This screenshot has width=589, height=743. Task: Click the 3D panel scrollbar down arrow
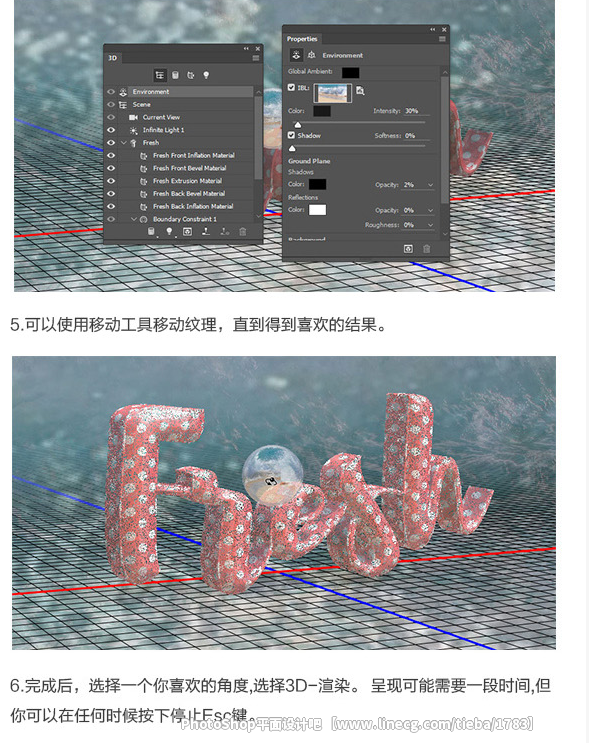[258, 216]
